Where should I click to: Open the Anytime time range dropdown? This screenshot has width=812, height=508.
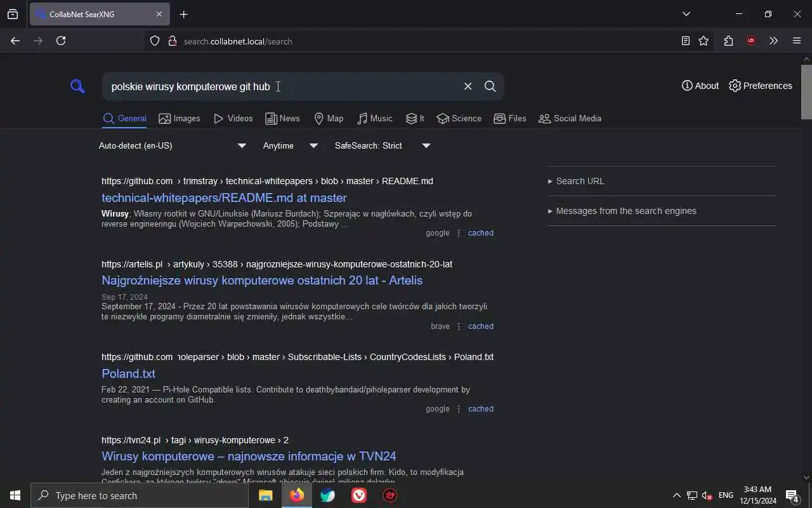point(291,146)
